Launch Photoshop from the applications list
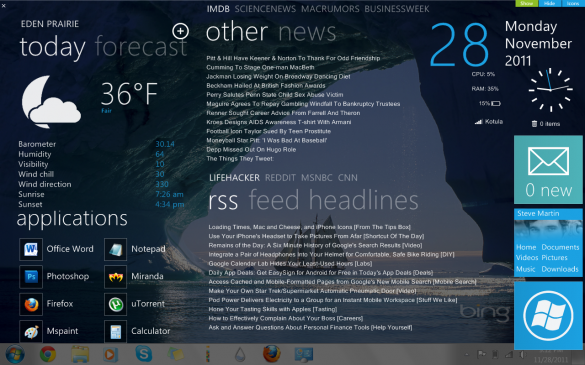585x365 pixels. (x=54, y=276)
